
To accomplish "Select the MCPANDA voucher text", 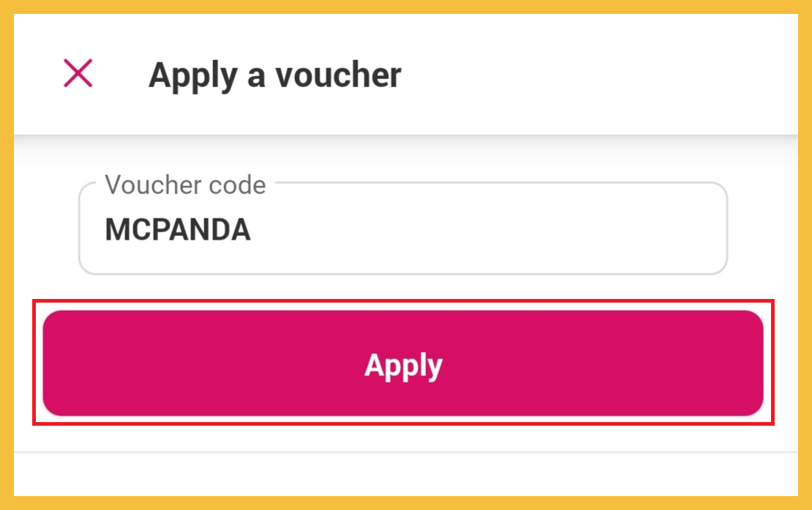I will point(178,230).
